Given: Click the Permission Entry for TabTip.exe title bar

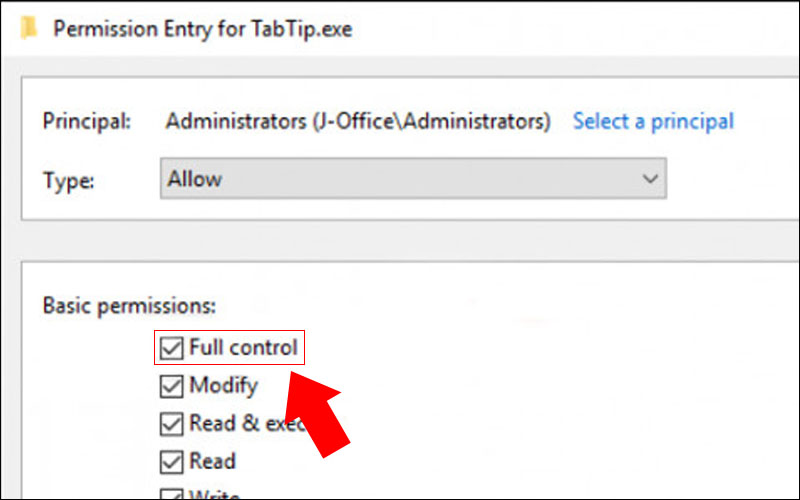Looking at the screenshot, I should click(x=203, y=29).
